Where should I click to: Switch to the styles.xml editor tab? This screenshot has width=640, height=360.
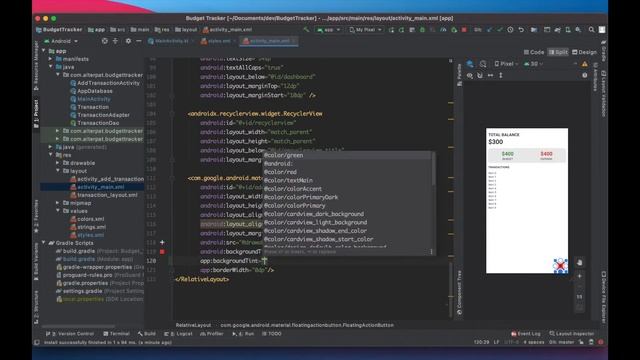218,41
